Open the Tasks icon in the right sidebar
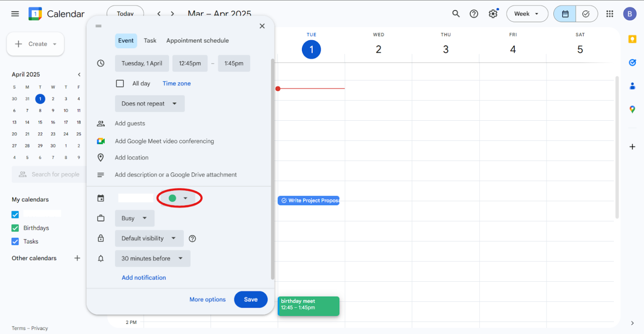644x334 pixels. [633, 62]
